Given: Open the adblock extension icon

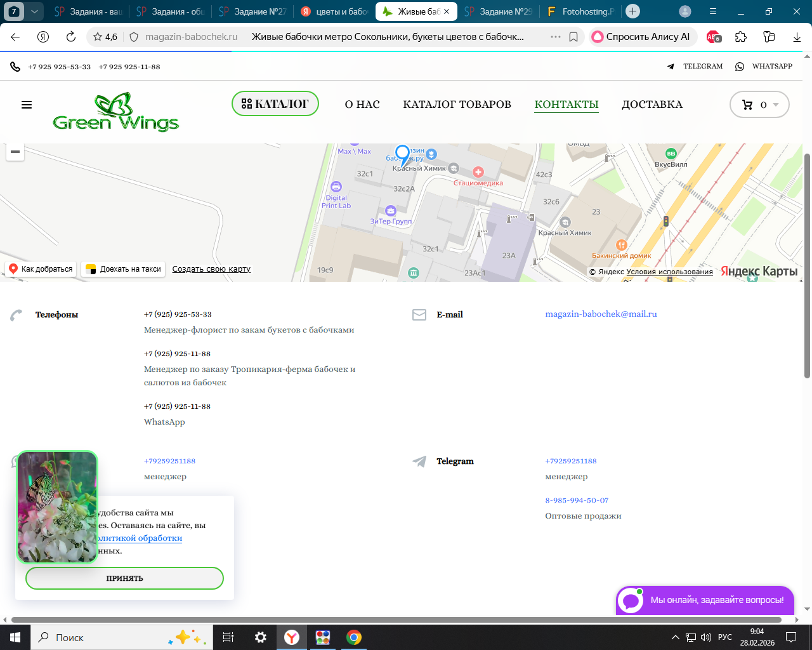Looking at the screenshot, I should pos(714,37).
